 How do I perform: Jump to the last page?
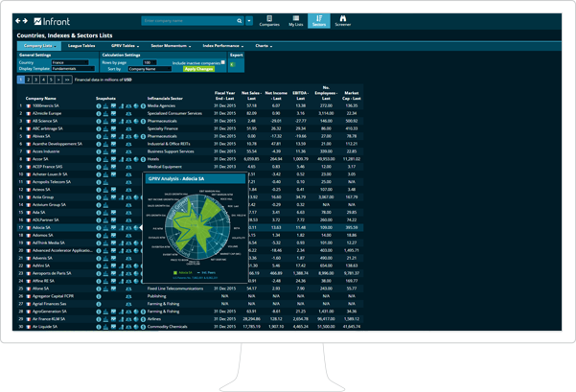coord(67,80)
